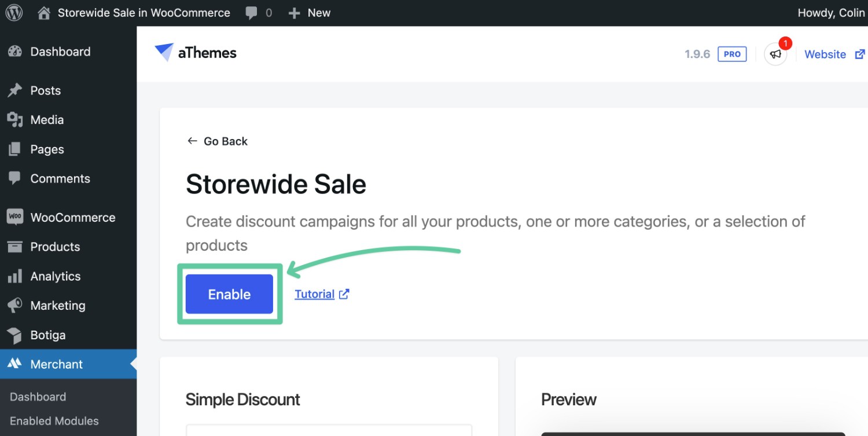This screenshot has width=868, height=436.
Task: Open the Tutorial link
Action: (314, 294)
